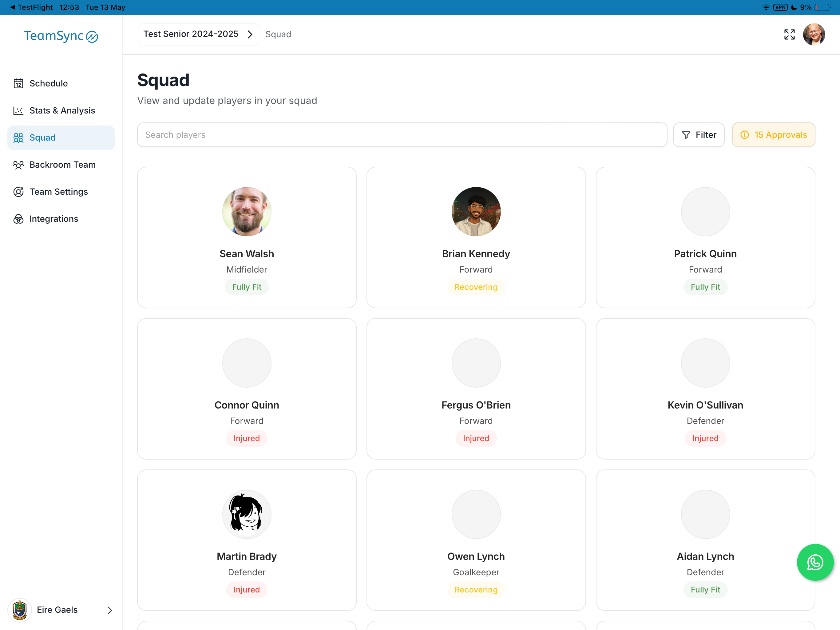Click Fergus O'Brien's placeholder avatar
The width and height of the screenshot is (840, 630).
476,363
